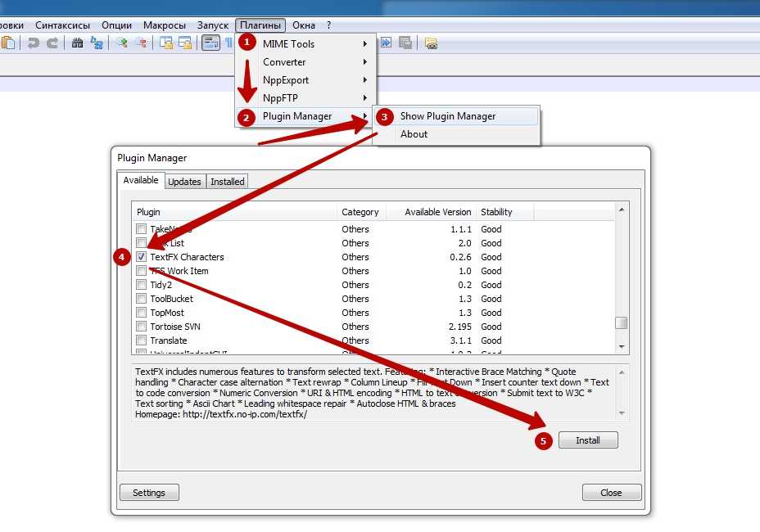The width and height of the screenshot is (760, 532).
Task: Check the Translate plugin checkbox
Action: click(x=141, y=340)
